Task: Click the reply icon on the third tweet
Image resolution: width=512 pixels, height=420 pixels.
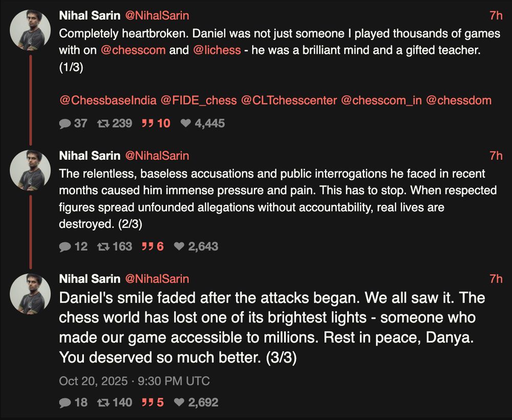Action: coord(65,403)
